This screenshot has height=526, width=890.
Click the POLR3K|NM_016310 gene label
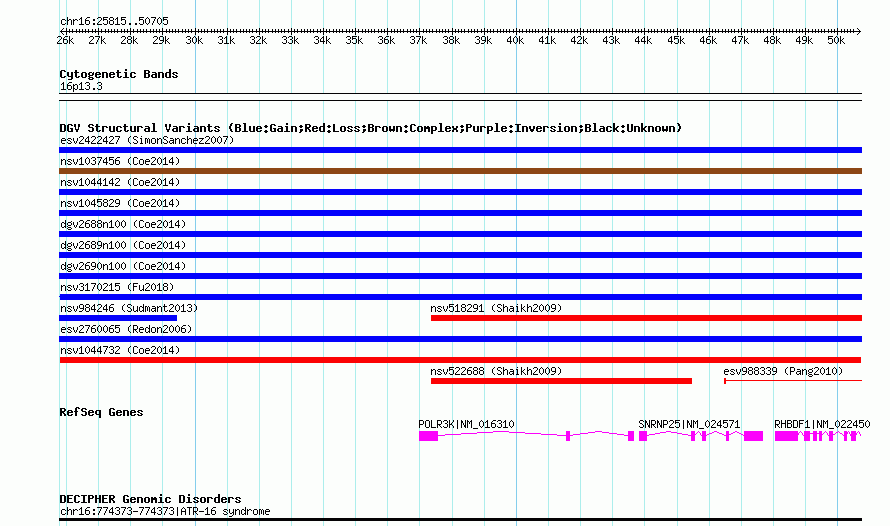click(x=466, y=424)
